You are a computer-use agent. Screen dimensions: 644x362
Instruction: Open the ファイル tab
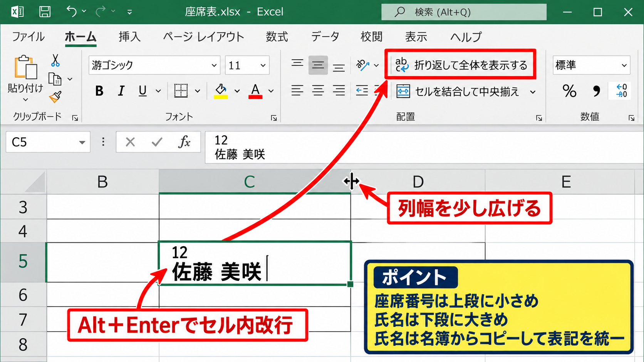pos(28,37)
